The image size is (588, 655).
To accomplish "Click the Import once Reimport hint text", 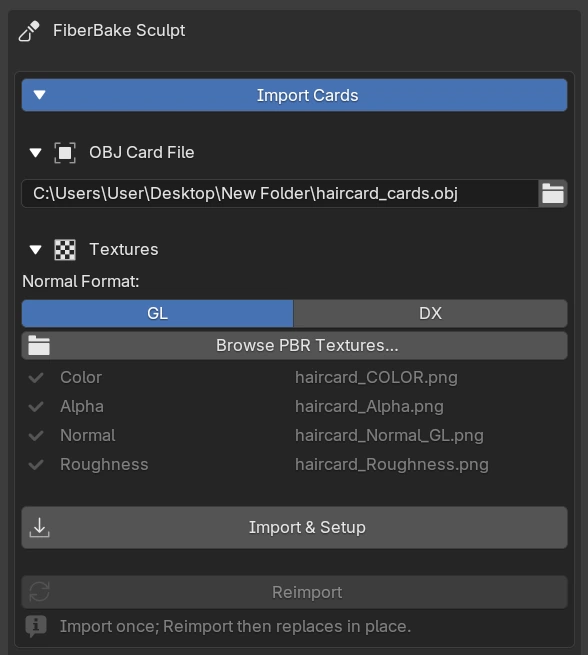I will tap(236, 627).
